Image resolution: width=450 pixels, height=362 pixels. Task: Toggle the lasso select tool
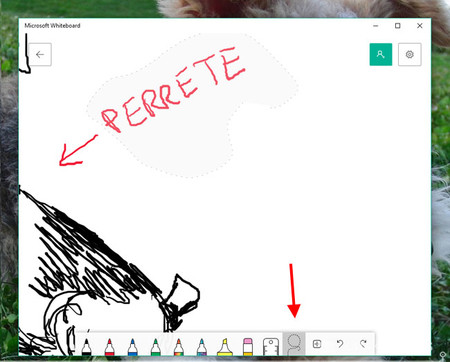(294, 344)
